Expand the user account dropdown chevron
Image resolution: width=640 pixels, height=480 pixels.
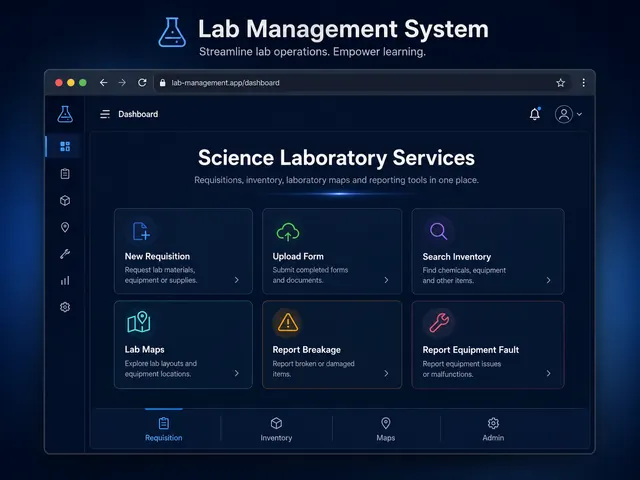tap(579, 114)
